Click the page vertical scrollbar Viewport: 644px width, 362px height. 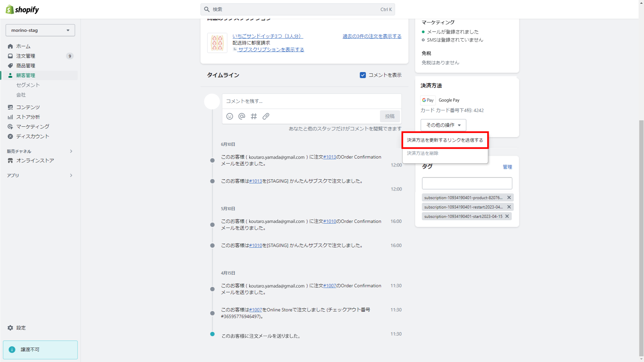click(641, 235)
